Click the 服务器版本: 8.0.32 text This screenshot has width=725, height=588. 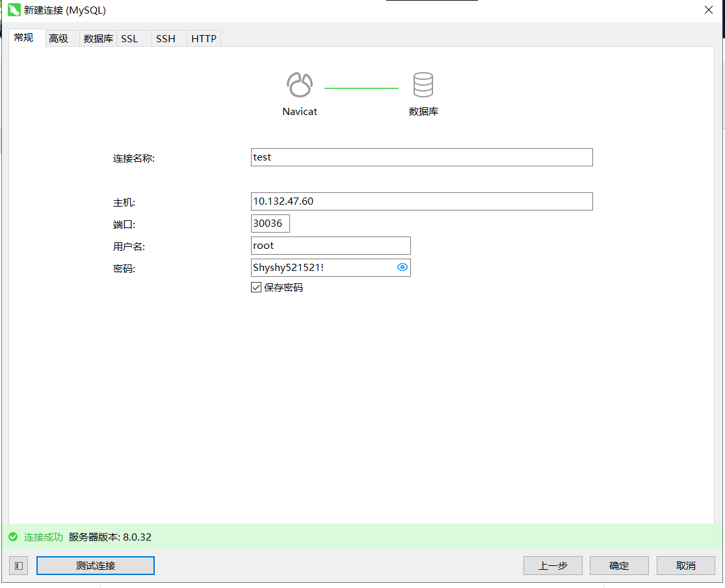point(110,537)
